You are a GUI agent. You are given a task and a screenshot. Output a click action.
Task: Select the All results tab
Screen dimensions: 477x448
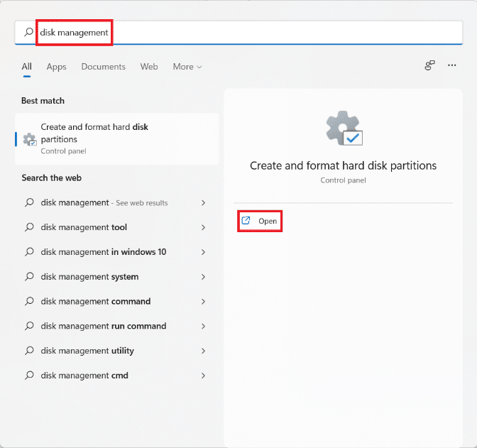[x=26, y=67]
